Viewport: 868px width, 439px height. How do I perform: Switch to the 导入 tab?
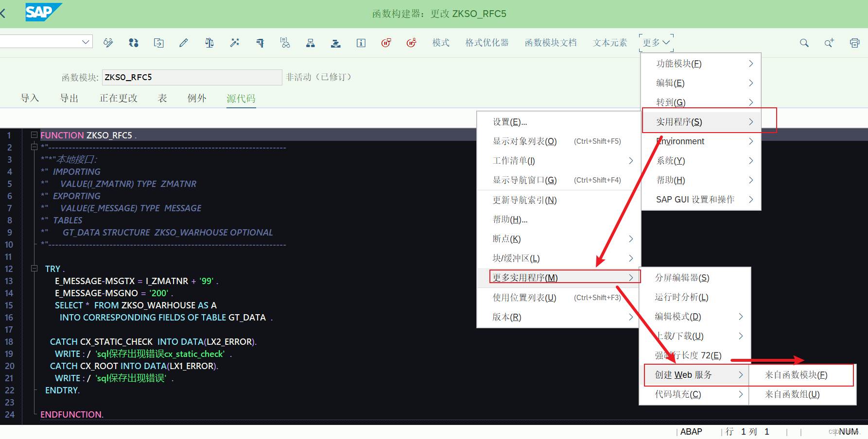click(x=30, y=98)
